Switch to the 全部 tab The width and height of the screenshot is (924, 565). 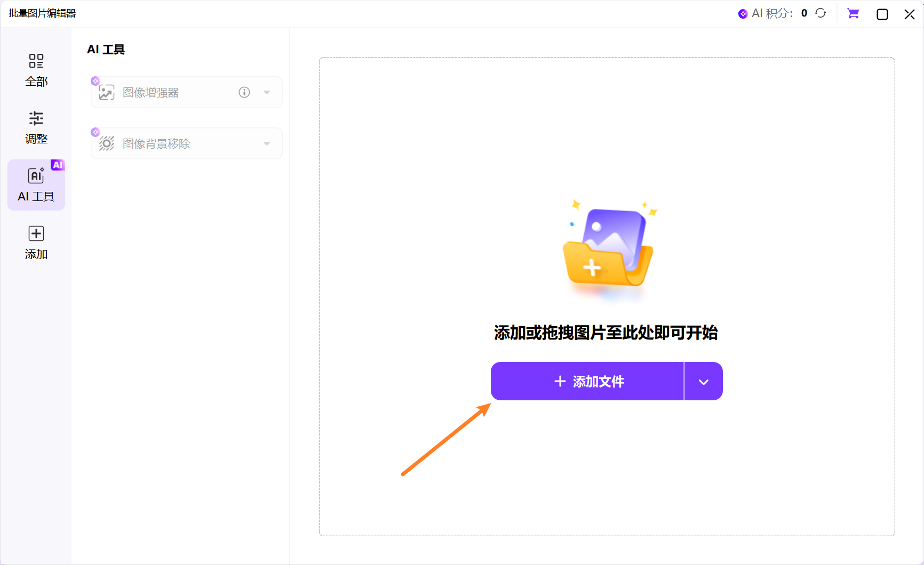[36, 70]
